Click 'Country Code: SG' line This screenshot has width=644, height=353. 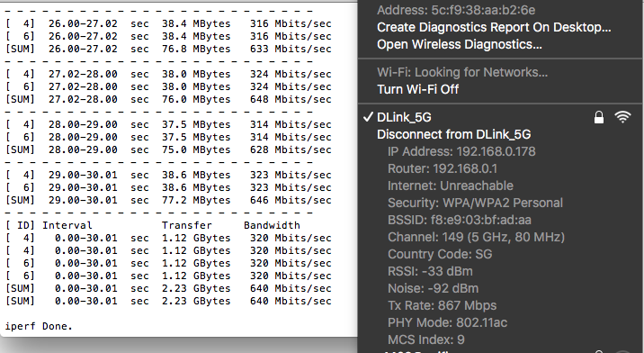click(x=440, y=254)
